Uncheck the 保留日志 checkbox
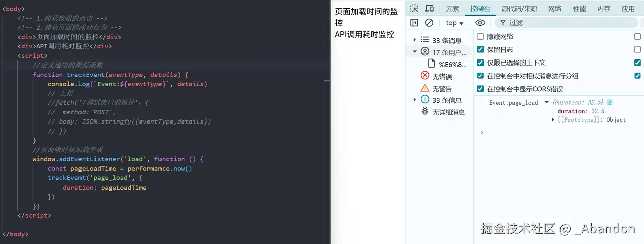Viewport: 644px width, 244px height. click(480, 49)
